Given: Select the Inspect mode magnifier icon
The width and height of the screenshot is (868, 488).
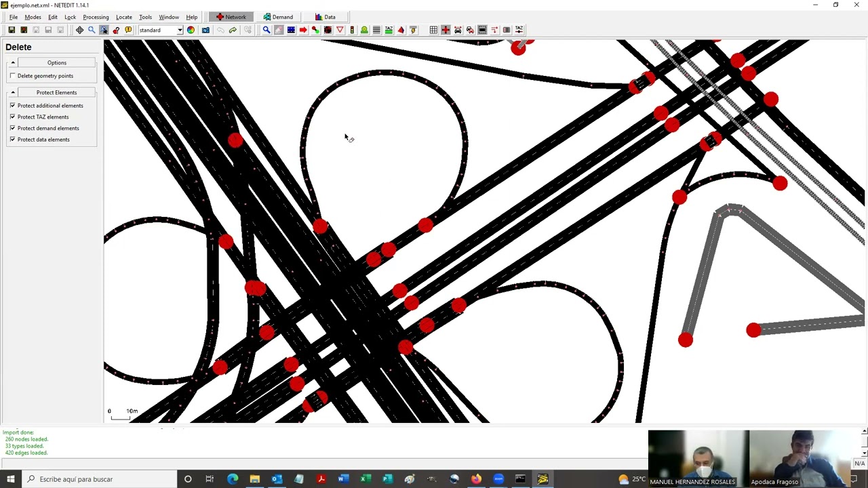Looking at the screenshot, I should pos(267,30).
